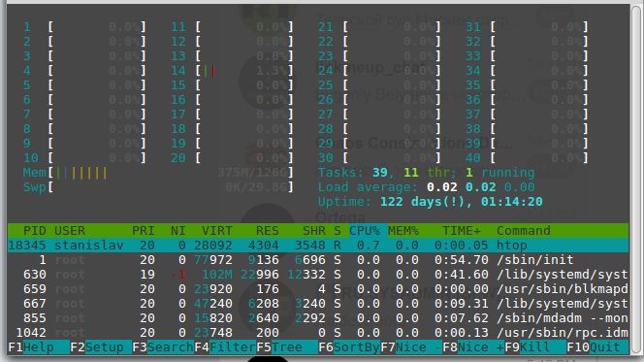Select the /usr/sbin/blkmapd process row
This screenshot has height=362, width=644.
pyautogui.click(x=318, y=289)
